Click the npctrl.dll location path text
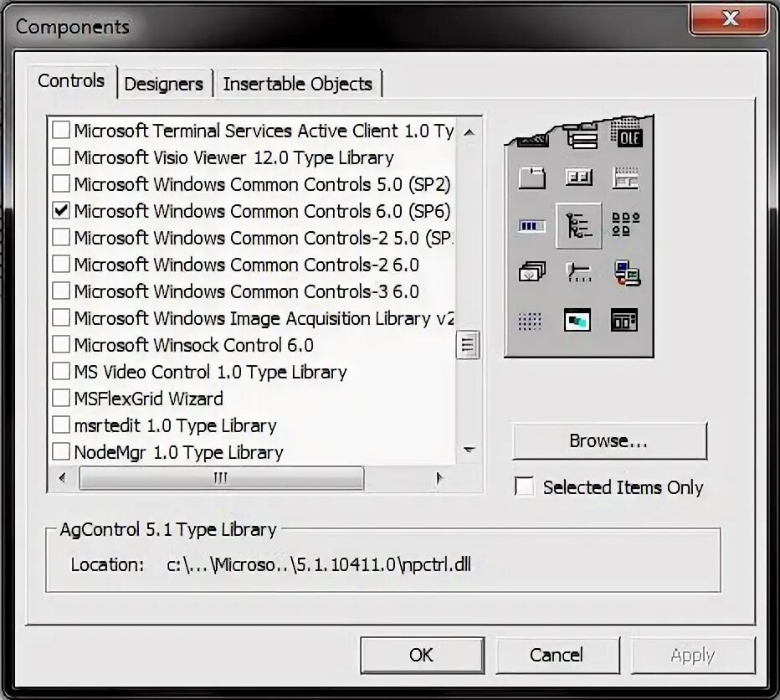This screenshot has height=700, width=780. (319, 564)
